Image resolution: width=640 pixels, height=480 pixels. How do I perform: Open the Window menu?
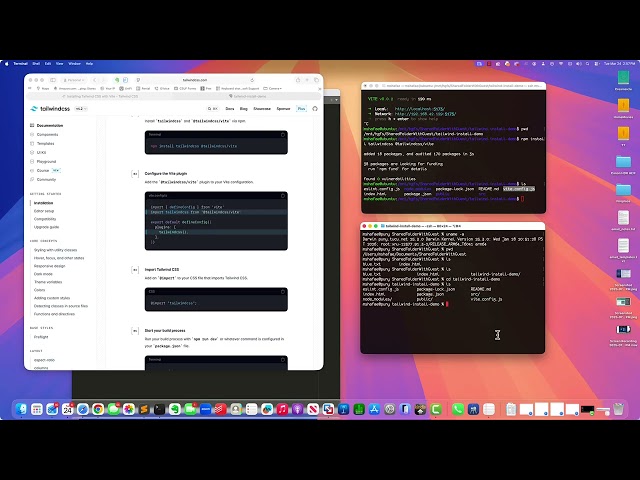coord(74,64)
